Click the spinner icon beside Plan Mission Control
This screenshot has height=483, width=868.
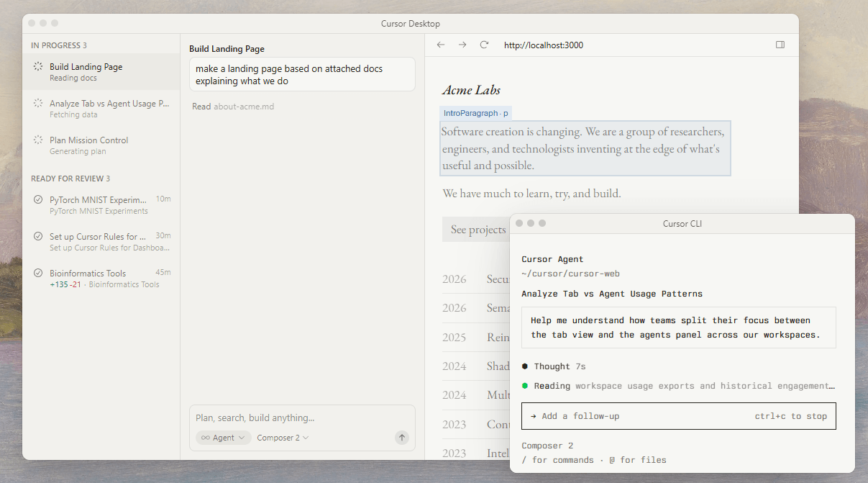coord(38,140)
